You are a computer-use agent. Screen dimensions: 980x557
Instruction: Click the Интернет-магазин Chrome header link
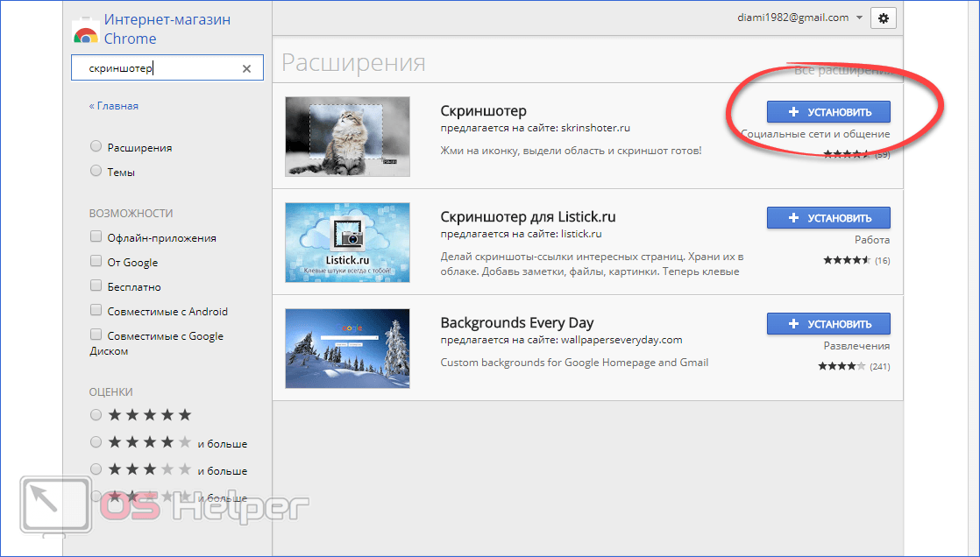(167, 30)
